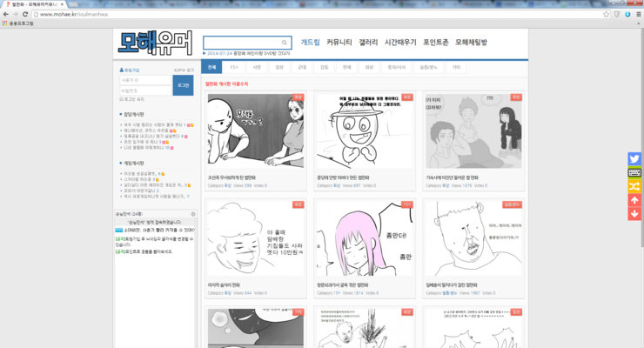Click the shield extension icon in toolbar
The width and height of the screenshot is (644, 348).
[617, 15]
